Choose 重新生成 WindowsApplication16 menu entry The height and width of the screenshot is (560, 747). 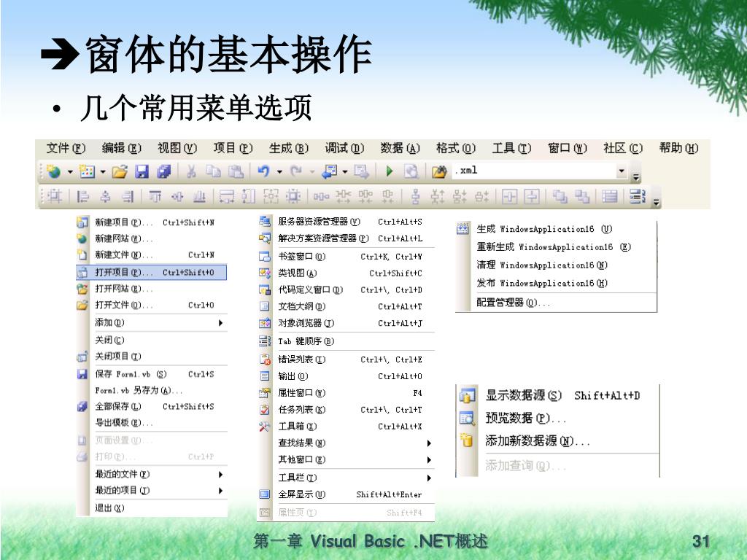(556, 247)
